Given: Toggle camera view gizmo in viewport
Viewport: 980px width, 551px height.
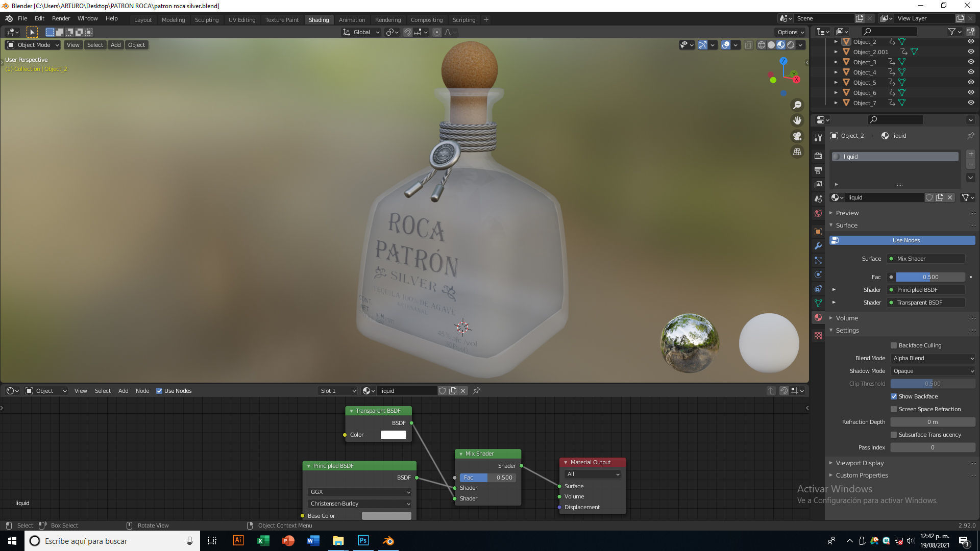Looking at the screenshot, I should (797, 136).
